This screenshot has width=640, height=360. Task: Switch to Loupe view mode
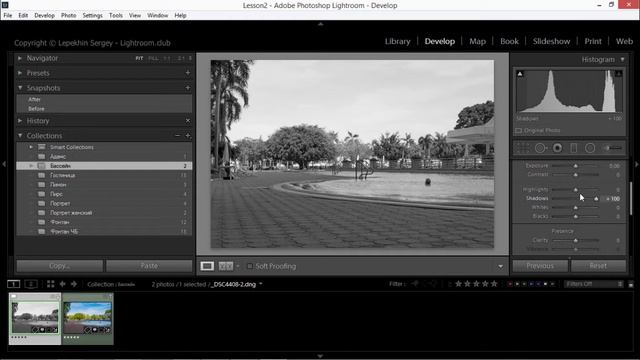coord(207,266)
